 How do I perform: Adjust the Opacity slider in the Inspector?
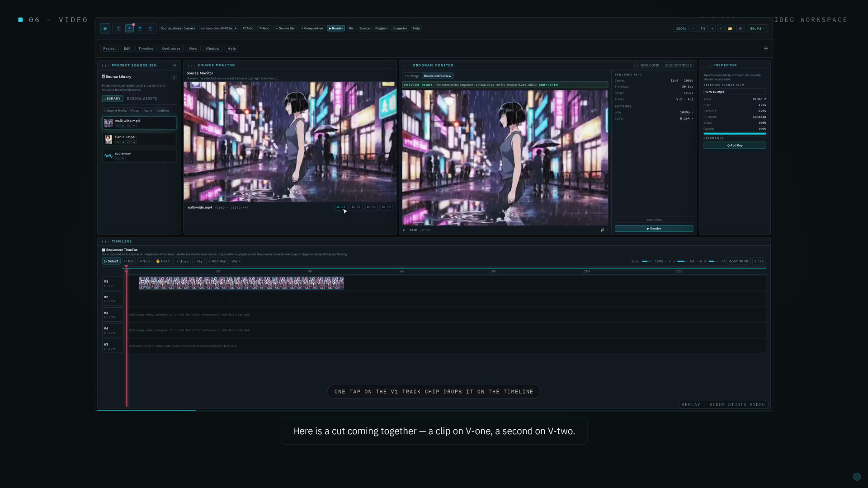coord(735,134)
